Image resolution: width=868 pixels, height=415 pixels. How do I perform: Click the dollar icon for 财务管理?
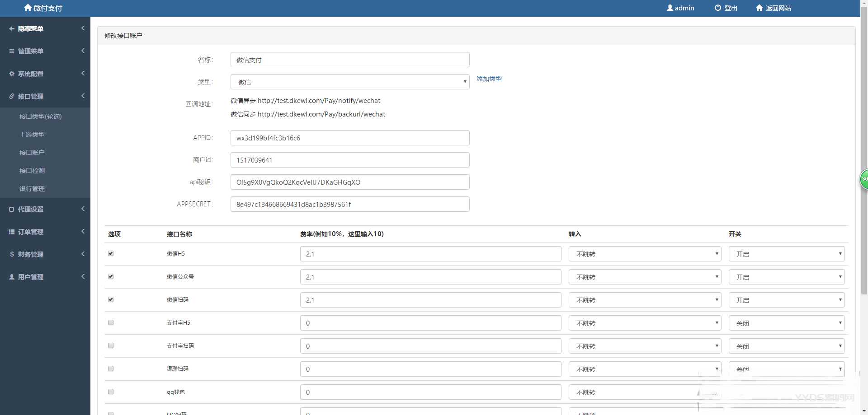tap(12, 254)
